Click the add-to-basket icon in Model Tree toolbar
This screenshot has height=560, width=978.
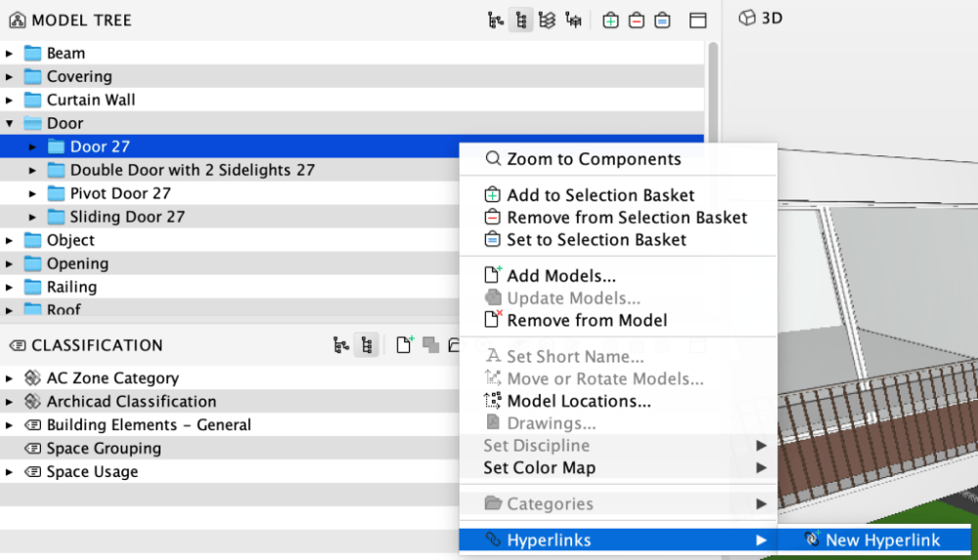(x=610, y=21)
